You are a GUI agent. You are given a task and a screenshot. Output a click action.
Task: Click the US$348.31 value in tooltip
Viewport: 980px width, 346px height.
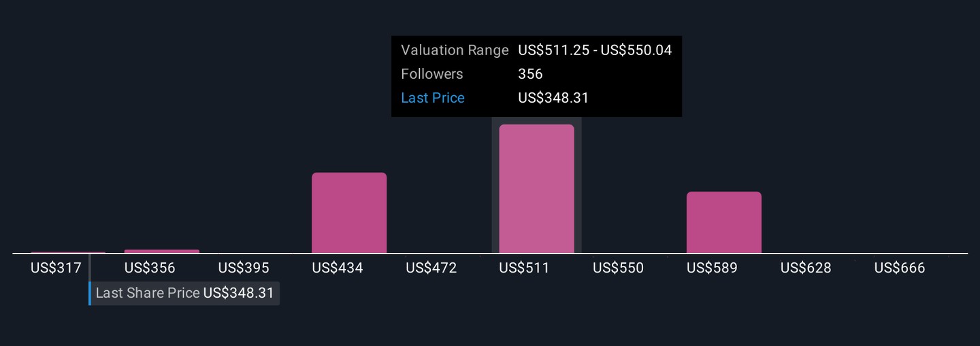coord(553,98)
